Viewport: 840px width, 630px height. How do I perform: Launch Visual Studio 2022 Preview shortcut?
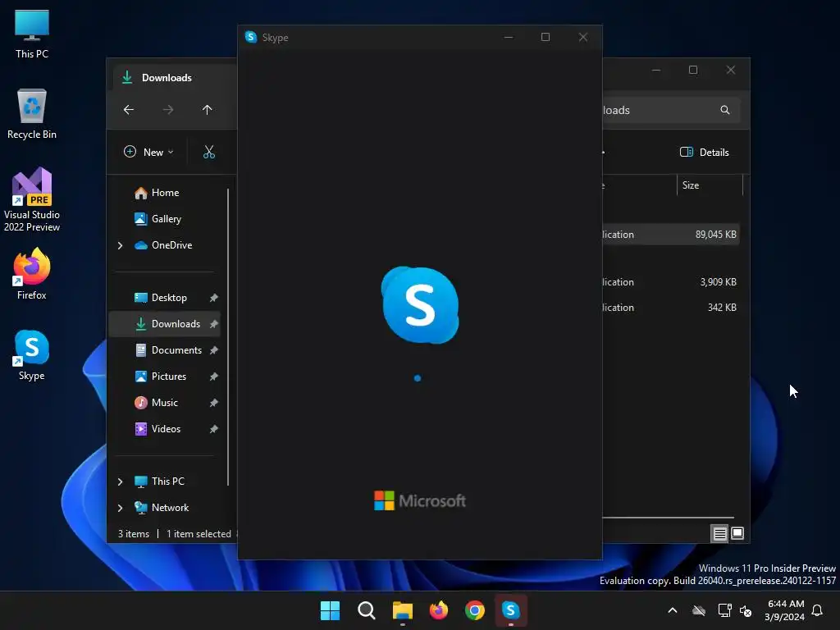(32, 200)
